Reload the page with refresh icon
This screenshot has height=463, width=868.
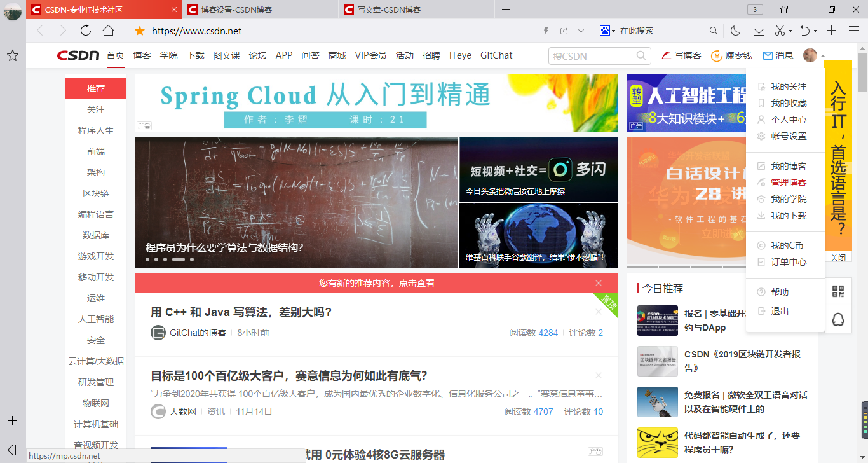[x=86, y=31]
